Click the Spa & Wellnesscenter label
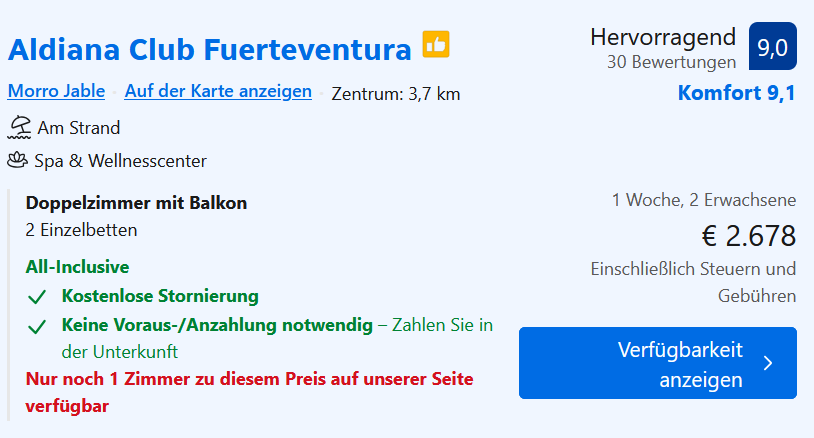The width and height of the screenshot is (814, 438). point(121,160)
